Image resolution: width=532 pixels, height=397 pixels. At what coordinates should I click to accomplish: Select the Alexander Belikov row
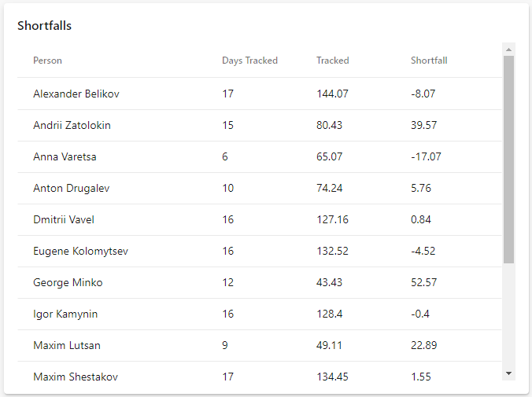pyautogui.click(x=260, y=94)
